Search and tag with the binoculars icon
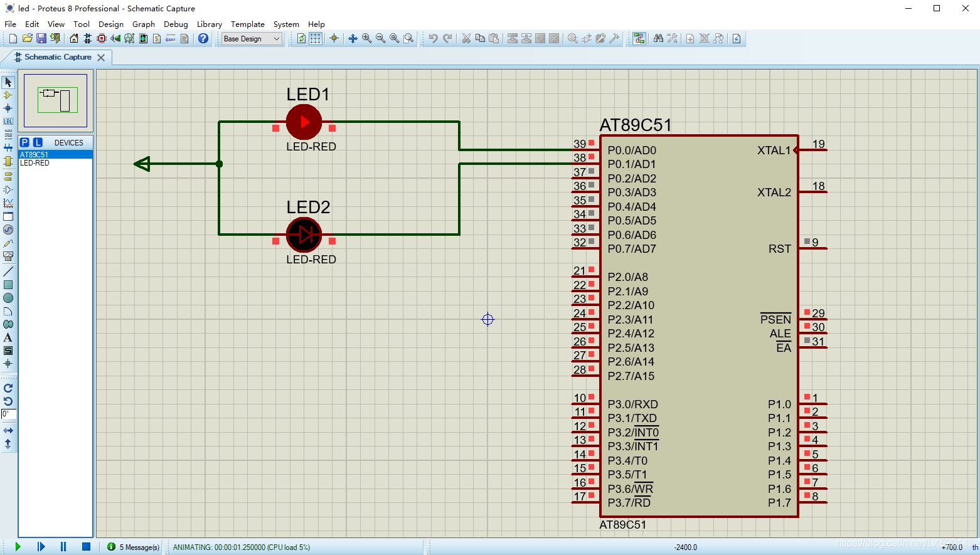This screenshot has height=555, width=980. click(x=658, y=38)
